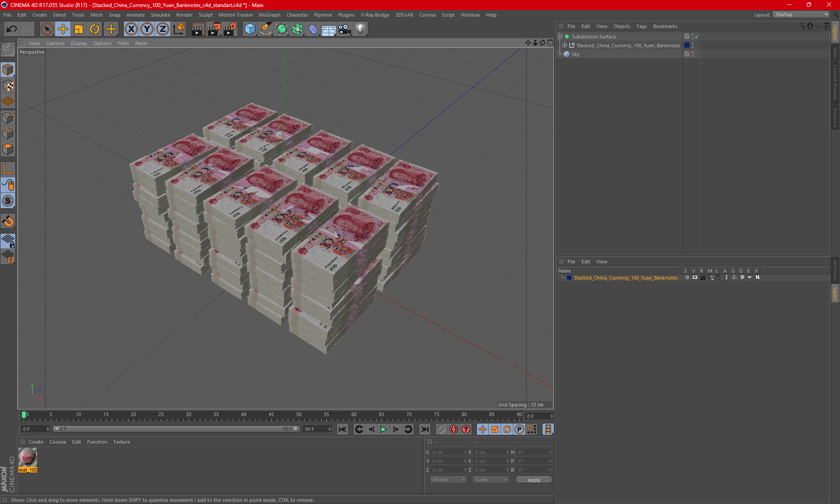Click the Light bulb icon

[x=360, y=29]
